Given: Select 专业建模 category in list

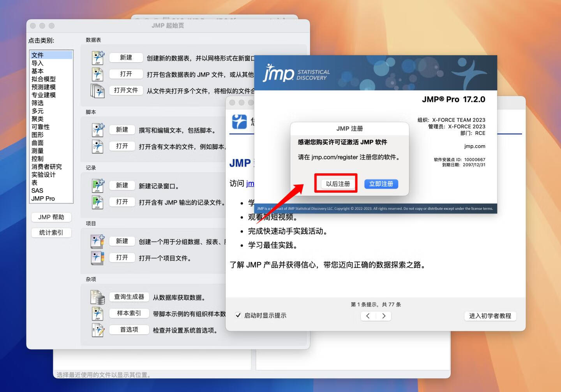Looking at the screenshot, I should coord(51,95).
